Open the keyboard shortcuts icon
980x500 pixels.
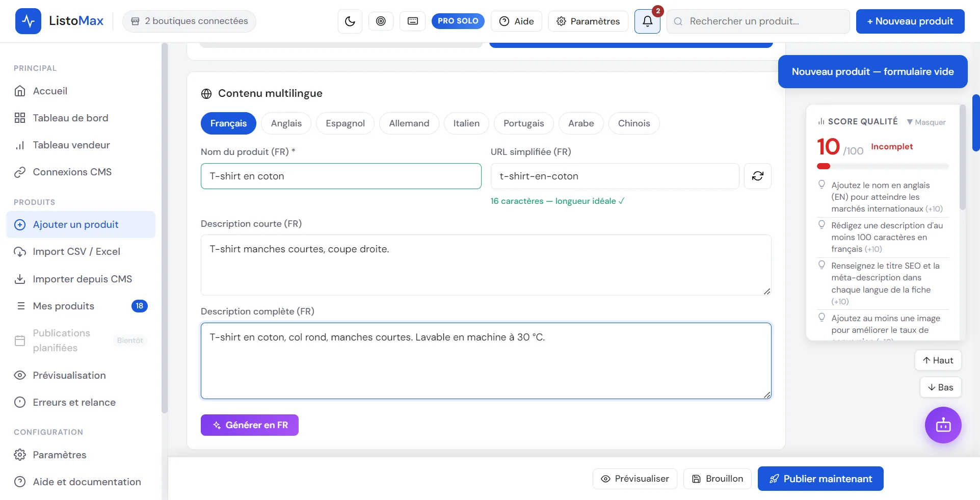tap(413, 21)
